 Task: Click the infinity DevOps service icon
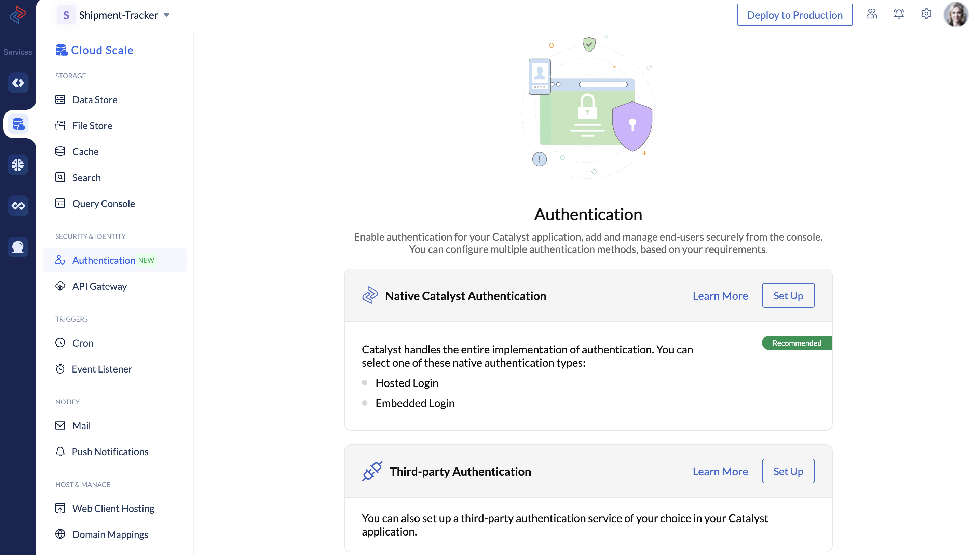[18, 206]
